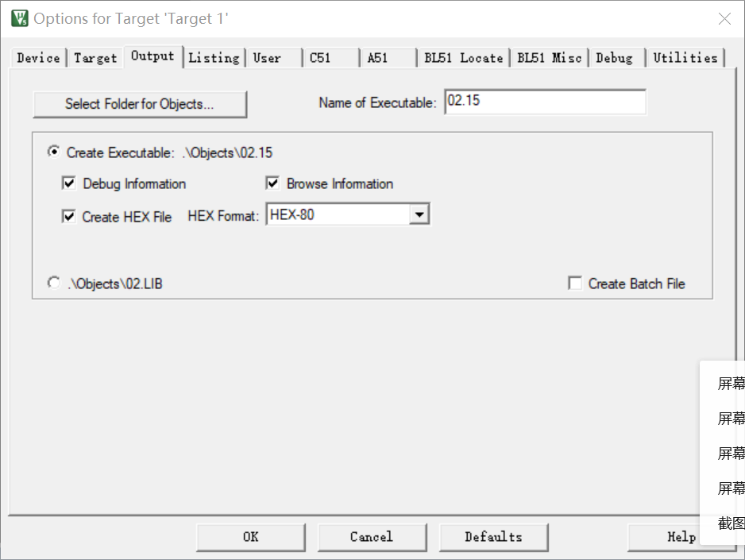Select the .\Objects\02.LIB library option
The image size is (745, 560).
(53, 282)
